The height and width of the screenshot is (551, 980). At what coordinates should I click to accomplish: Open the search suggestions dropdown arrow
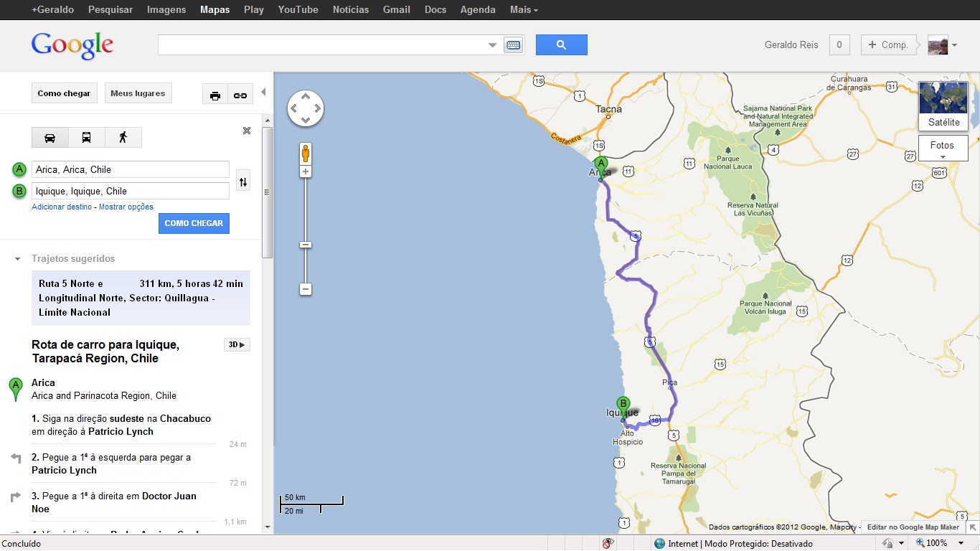click(493, 45)
